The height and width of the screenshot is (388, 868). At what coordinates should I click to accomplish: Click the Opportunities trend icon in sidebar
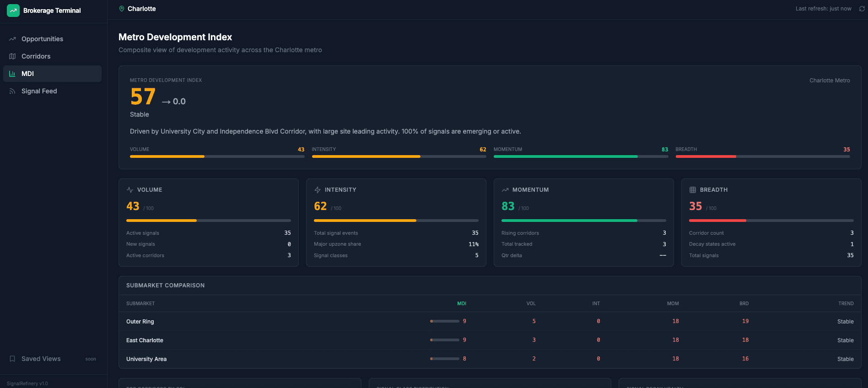(x=12, y=39)
